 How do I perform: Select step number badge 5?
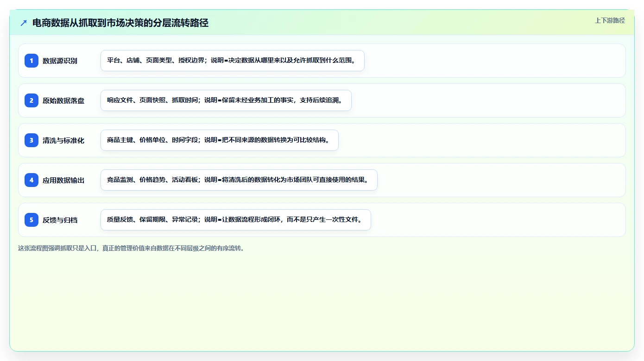tap(32, 220)
